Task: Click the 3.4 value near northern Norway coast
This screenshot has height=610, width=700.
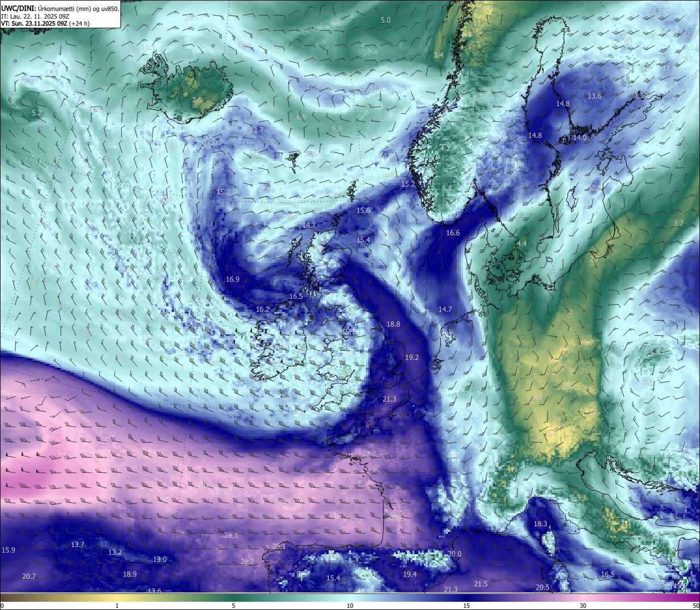Action: pos(438,55)
